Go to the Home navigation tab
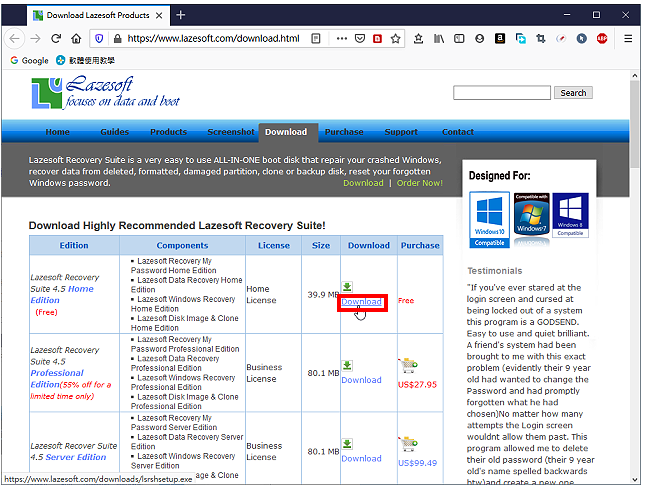 [58, 132]
